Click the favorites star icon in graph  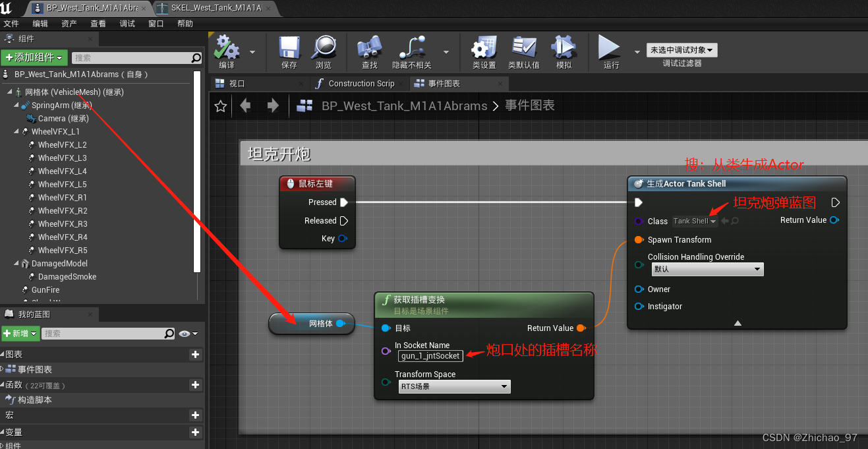[221, 106]
